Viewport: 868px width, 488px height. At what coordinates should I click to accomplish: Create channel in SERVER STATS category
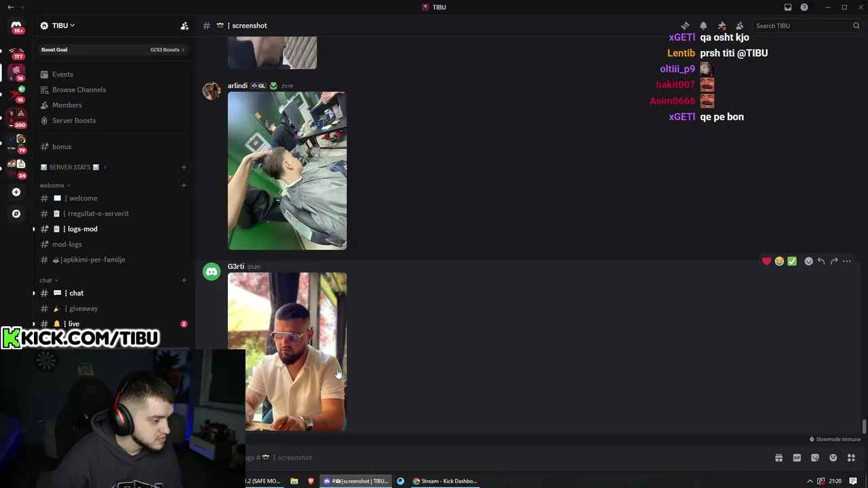coord(184,167)
